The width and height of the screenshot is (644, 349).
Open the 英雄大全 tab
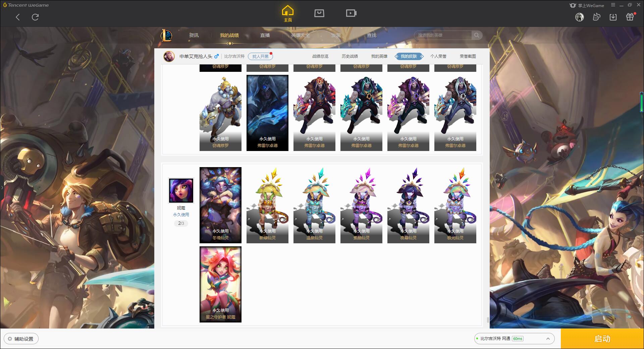click(301, 35)
